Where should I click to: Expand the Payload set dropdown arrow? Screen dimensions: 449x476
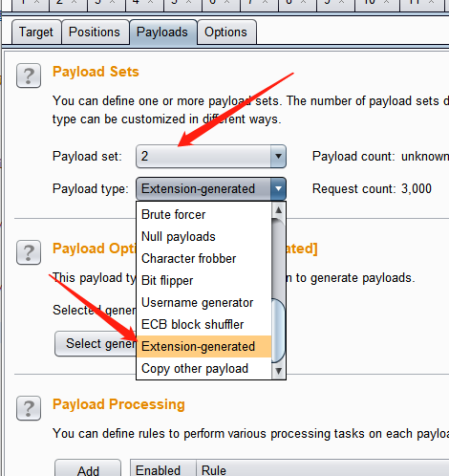[x=278, y=156]
